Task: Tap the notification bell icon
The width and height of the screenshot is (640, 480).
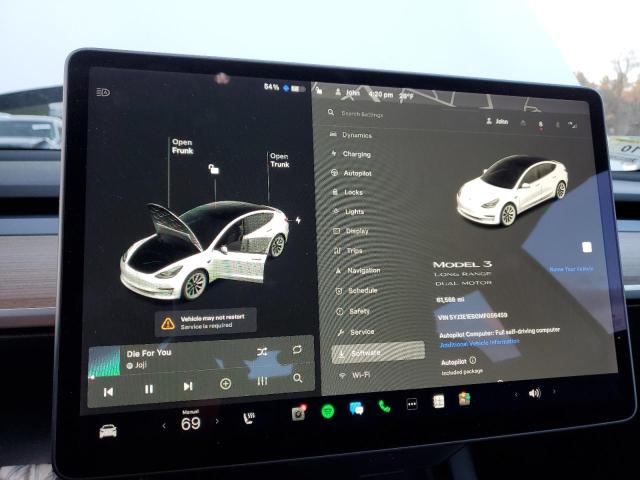Action: coord(541,124)
